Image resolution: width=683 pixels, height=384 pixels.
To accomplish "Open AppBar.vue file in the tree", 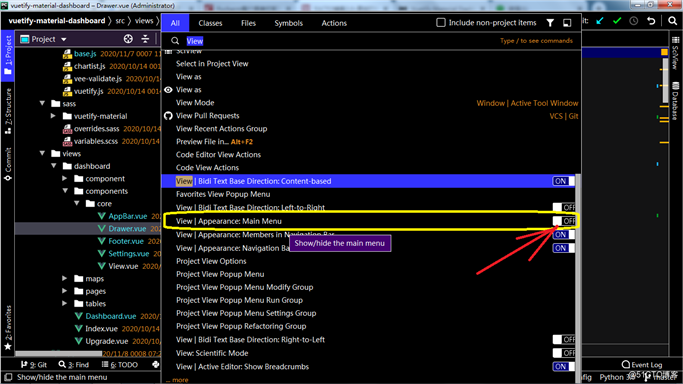I will (x=128, y=216).
